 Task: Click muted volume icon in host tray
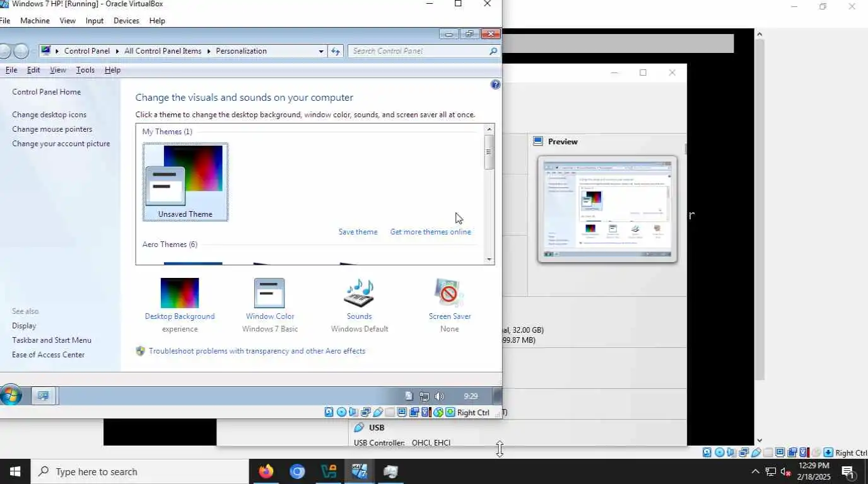click(786, 471)
